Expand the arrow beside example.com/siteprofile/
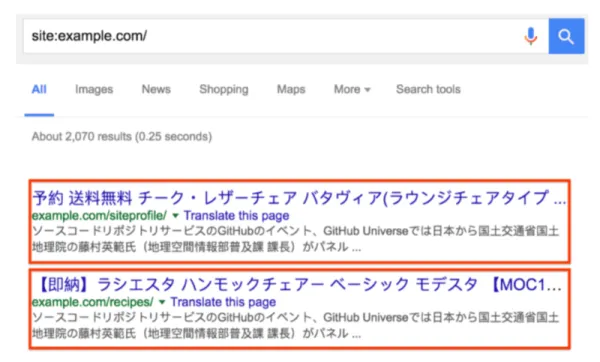 pyautogui.click(x=175, y=216)
